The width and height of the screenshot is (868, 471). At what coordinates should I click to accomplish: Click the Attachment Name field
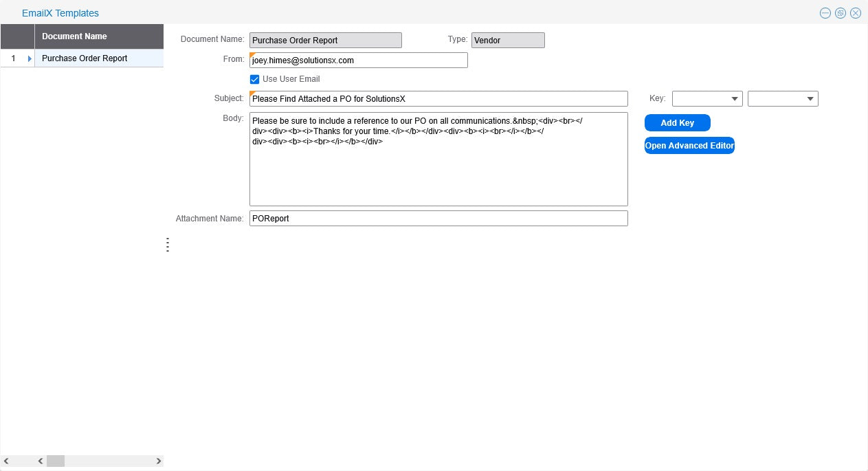pyautogui.click(x=438, y=219)
